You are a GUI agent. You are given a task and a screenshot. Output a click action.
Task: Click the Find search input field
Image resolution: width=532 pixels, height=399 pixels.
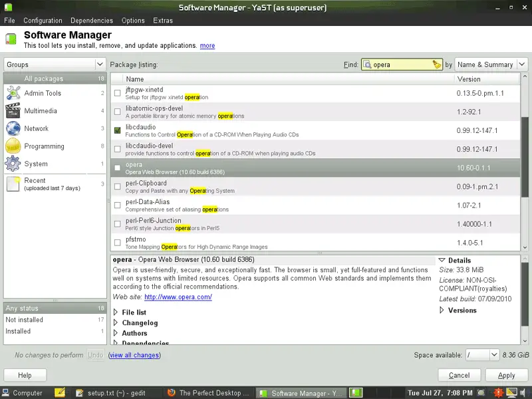(x=402, y=65)
